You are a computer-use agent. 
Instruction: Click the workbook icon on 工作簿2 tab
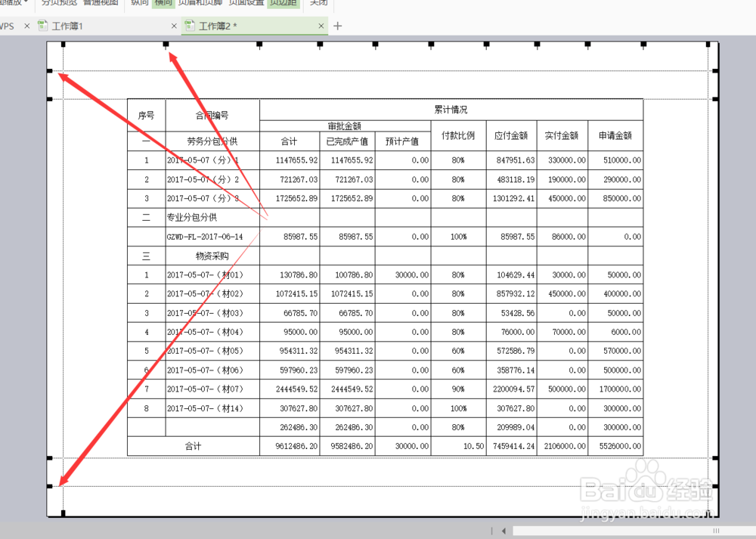pyautogui.click(x=189, y=26)
